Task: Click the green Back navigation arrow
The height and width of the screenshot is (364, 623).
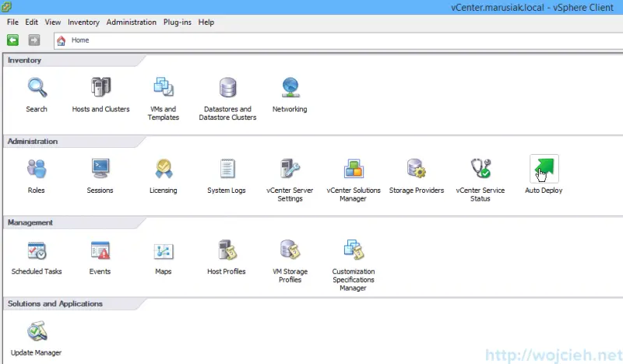Action: point(12,40)
